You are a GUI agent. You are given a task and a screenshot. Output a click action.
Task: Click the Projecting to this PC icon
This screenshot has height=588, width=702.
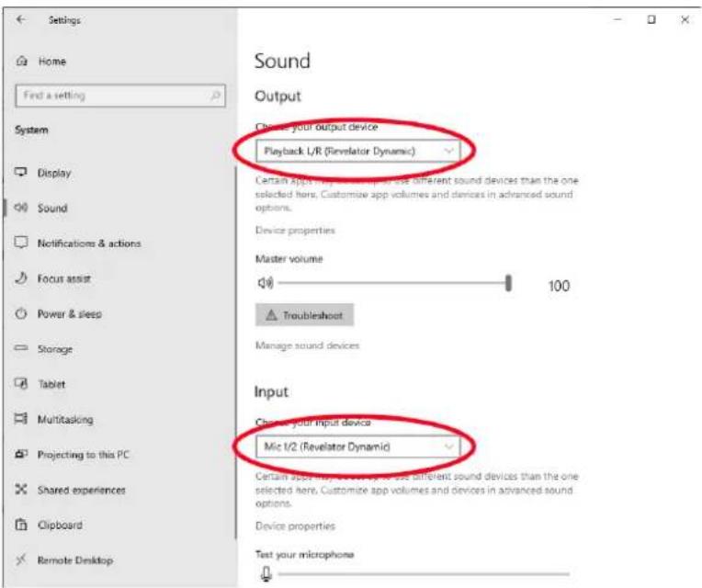pyautogui.click(x=21, y=454)
